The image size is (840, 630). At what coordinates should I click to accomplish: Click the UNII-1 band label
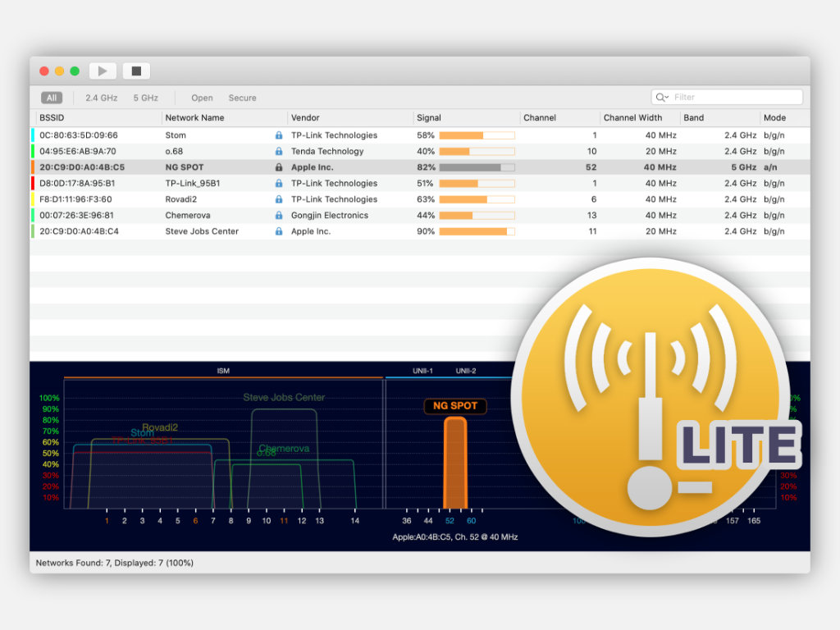[x=422, y=371]
